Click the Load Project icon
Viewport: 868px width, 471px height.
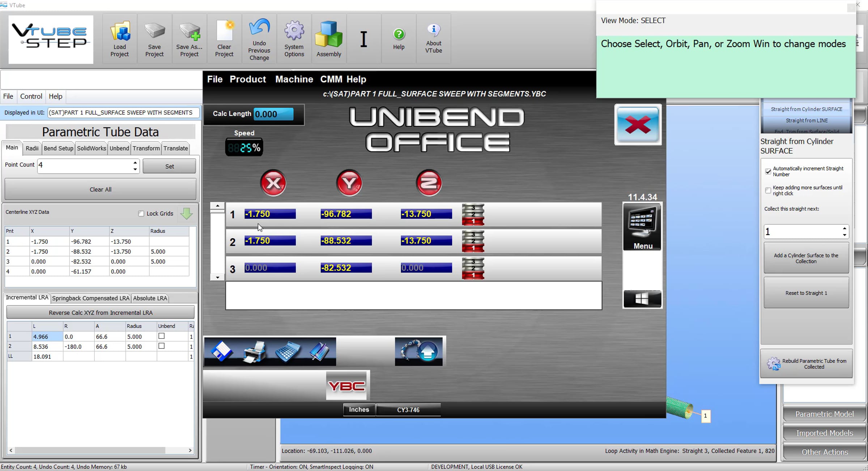pyautogui.click(x=119, y=39)
